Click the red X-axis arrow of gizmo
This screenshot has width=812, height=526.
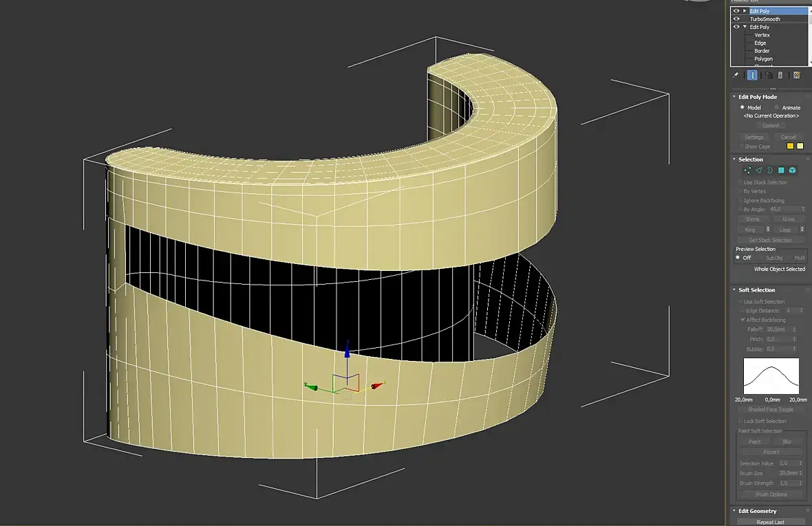point(378,385)
